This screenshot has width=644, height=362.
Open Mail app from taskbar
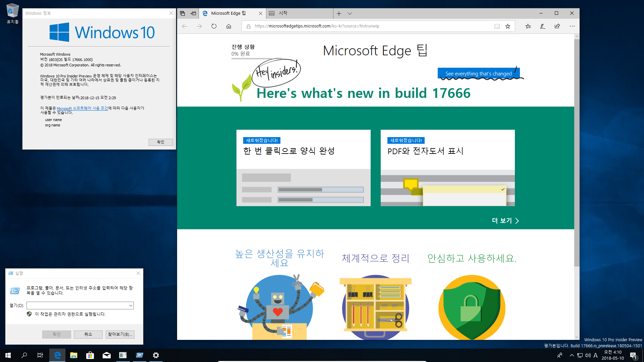pos(107,355)
